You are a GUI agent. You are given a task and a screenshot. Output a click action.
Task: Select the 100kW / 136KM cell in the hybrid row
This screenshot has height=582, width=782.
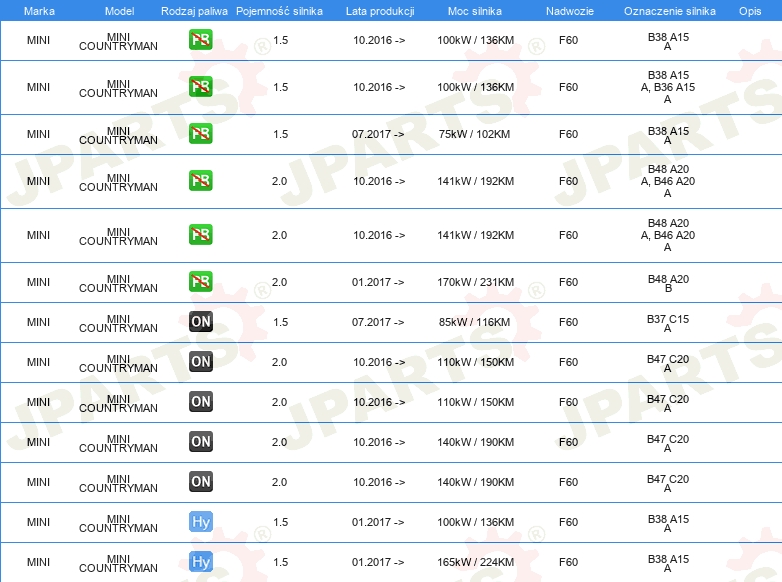tap(475, 522)
